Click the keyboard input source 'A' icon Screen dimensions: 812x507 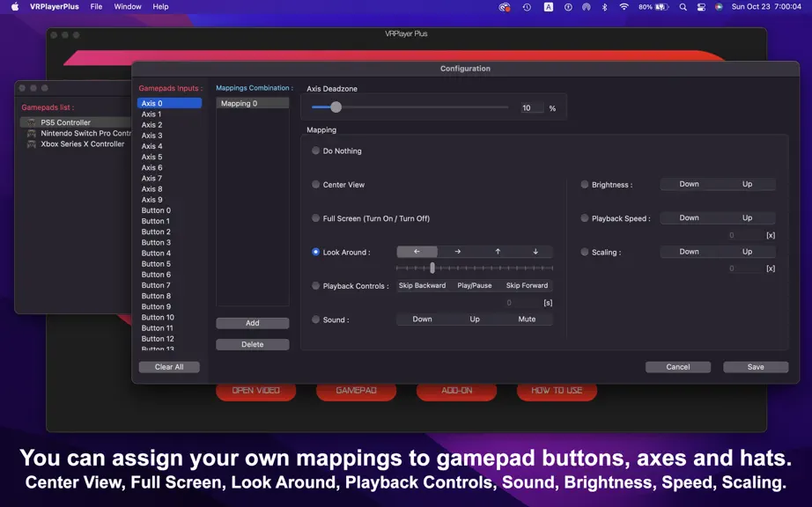pyautogui.click(x=548, y=7)
